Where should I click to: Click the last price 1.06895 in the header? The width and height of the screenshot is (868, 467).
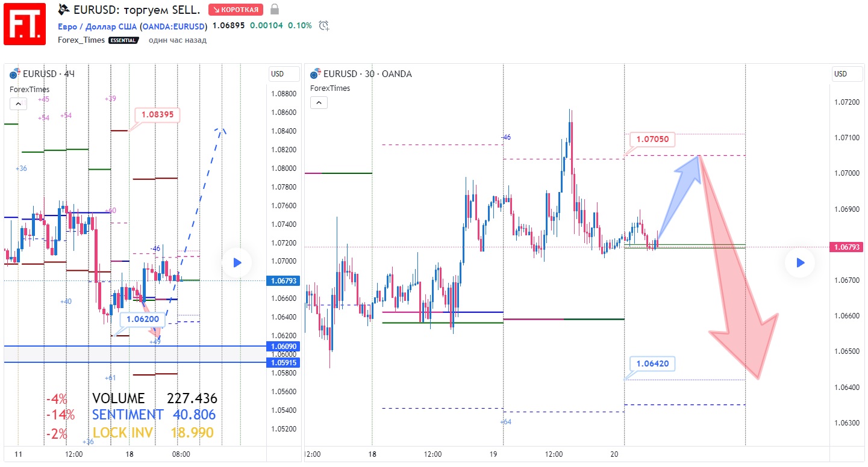[x=229, y=26]
